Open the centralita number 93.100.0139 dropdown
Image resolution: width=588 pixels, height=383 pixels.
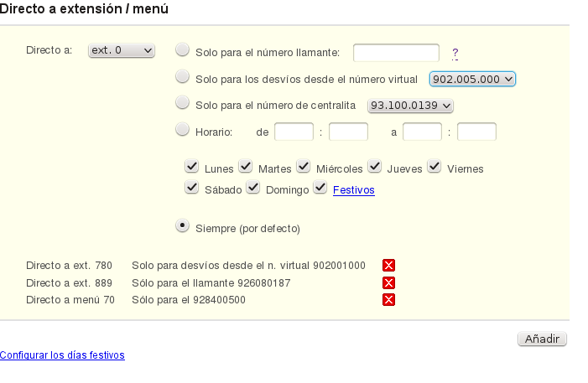[411, 106]
